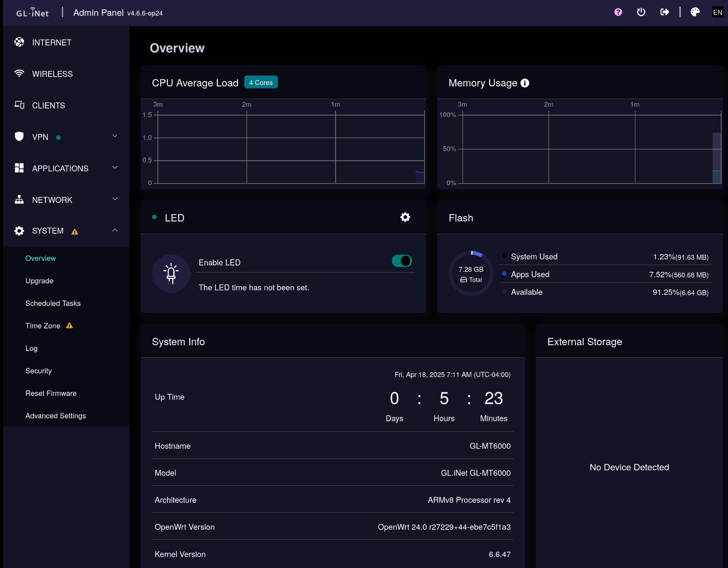This screenshot has height=568, width=728.
Task: Disable the Enable LED toggle
Action: (401, 261)
